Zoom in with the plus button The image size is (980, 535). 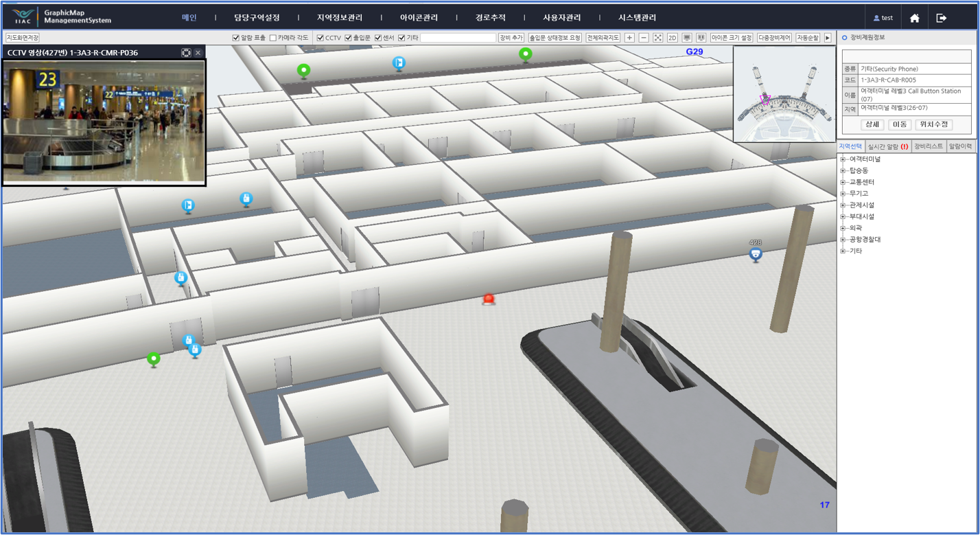pos(629,38)
